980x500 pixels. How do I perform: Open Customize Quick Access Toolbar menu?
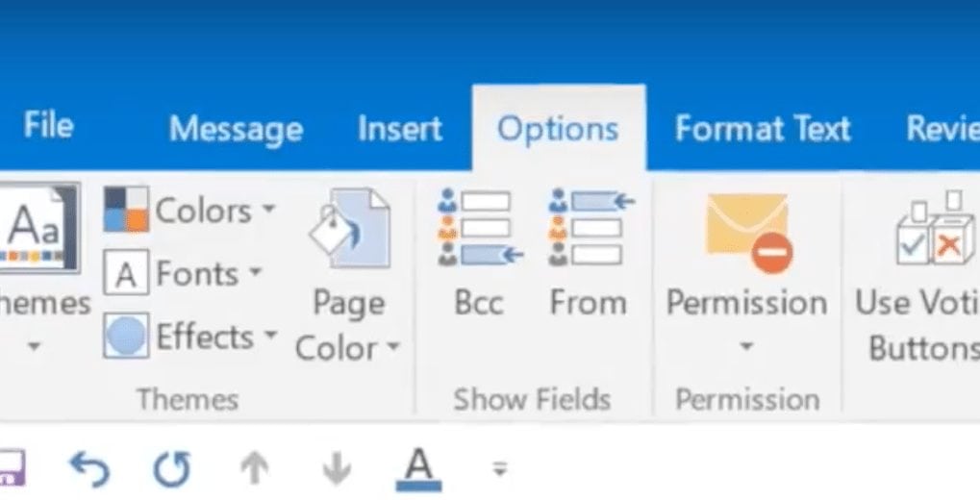(499, 469)
